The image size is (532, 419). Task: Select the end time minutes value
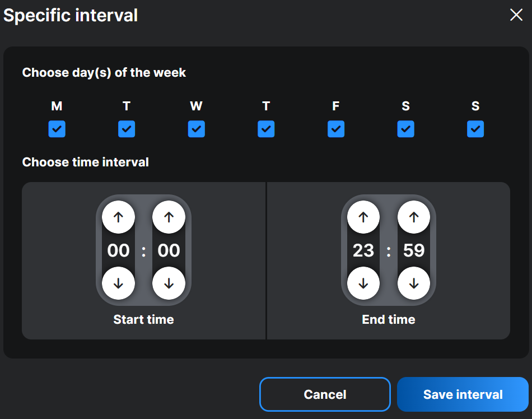pyautogui.click(x=413, y=250)
